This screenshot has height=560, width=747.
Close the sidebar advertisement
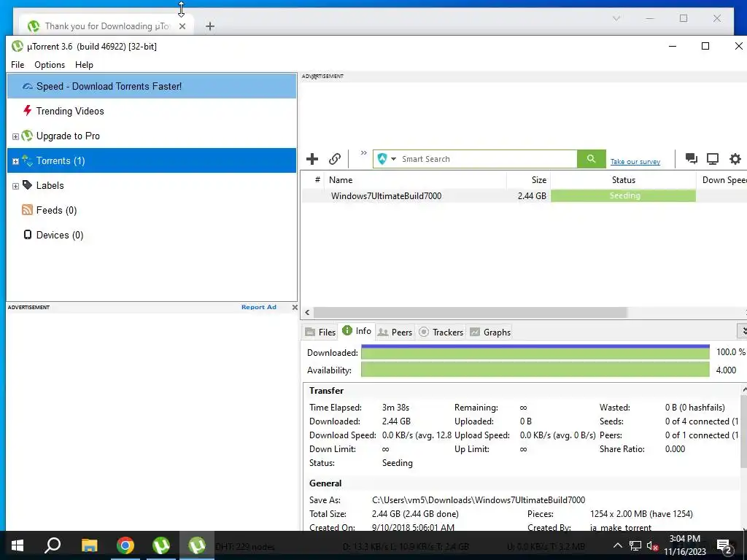[x=295, y=307]
